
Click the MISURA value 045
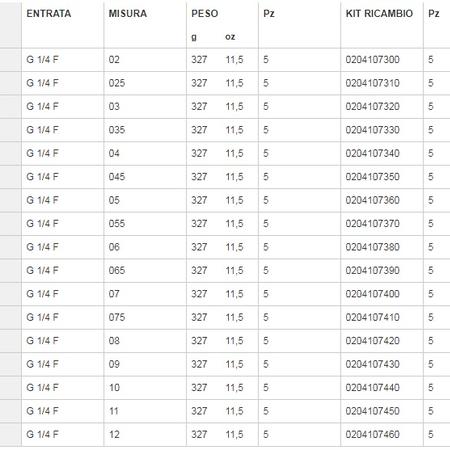117,177
